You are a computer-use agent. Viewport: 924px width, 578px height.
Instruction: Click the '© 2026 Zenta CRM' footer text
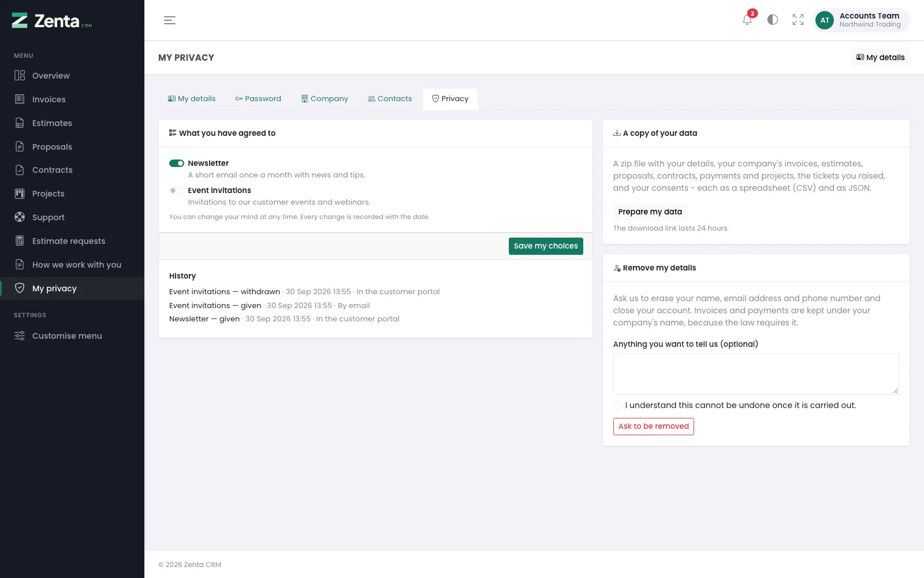pos(190,565)
